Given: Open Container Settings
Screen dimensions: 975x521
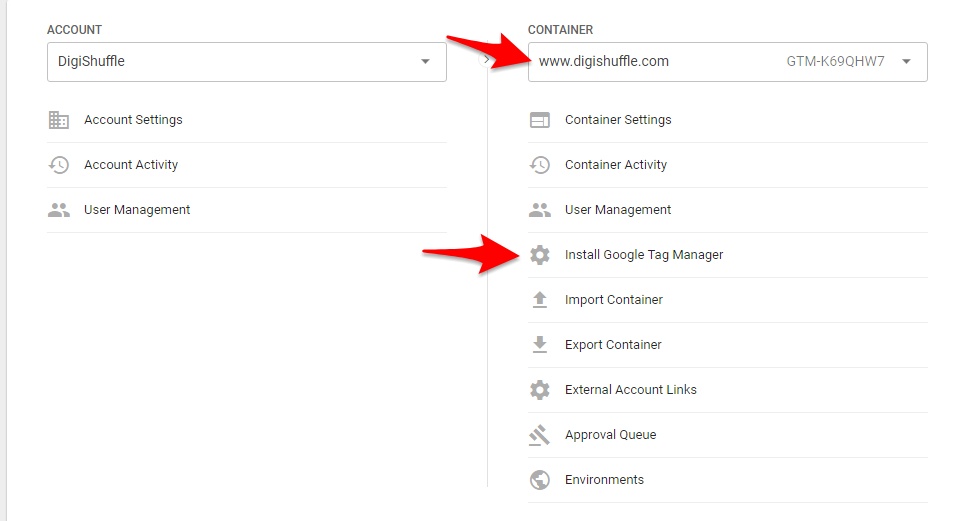Looking at the screenshot, I should coord(728,120).
